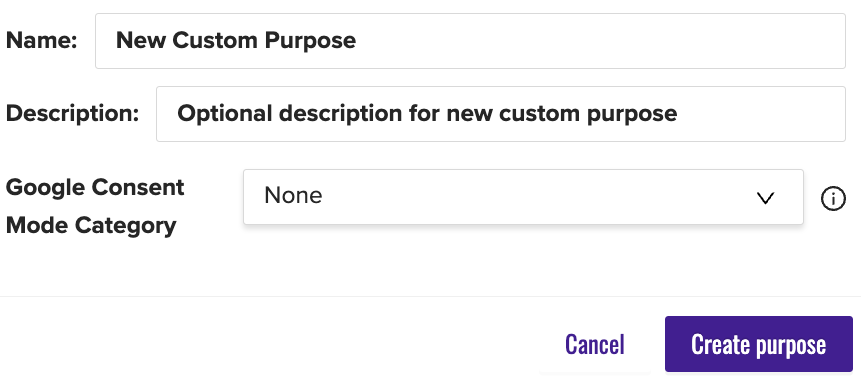Submit the form with Create purpose
The image size is (861, 379).
(x=758, y=344)
